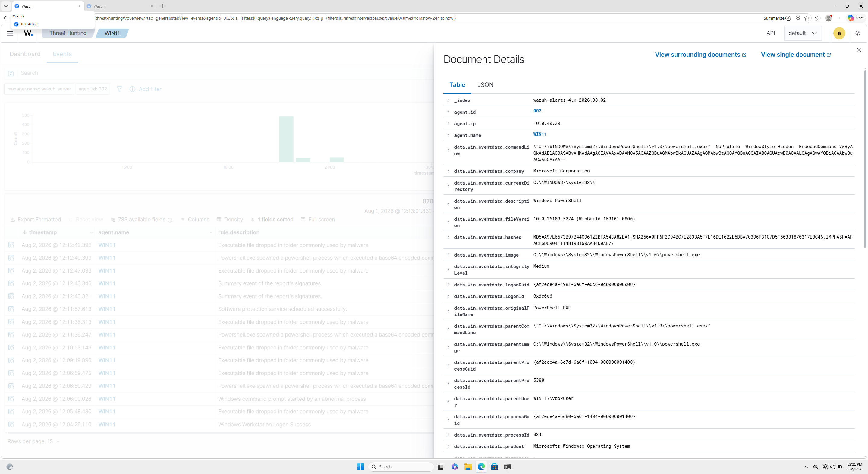Click the browser back arrow
The height and width of the screenshot is (474, 868).
[6, 18]
